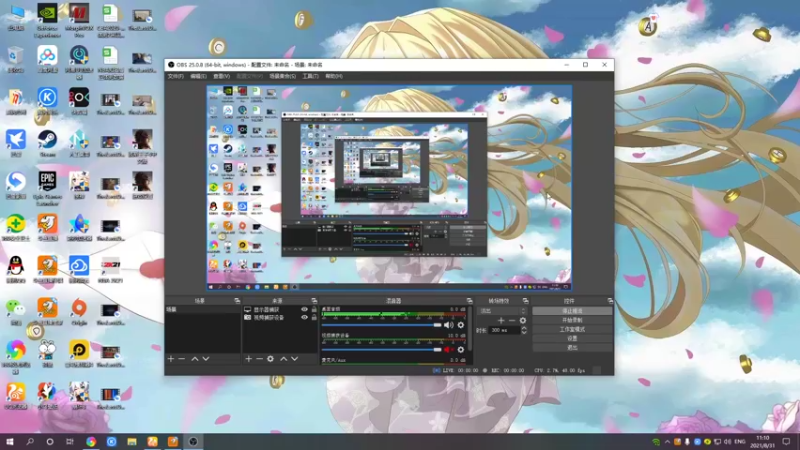Move source up in Sources panel
This screenshot has height=450, width=800.
click(x=284, y=359)
